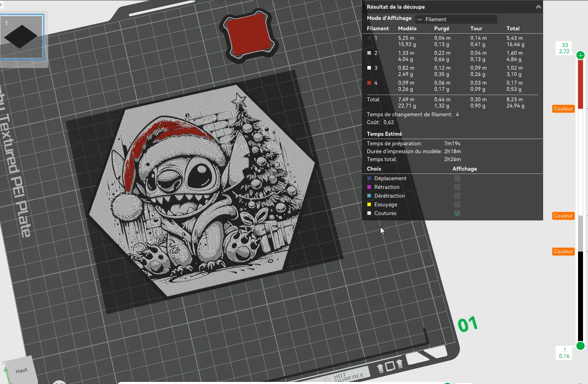
Task: Click the black segment of layer slider
Action: tap(581, 296)
